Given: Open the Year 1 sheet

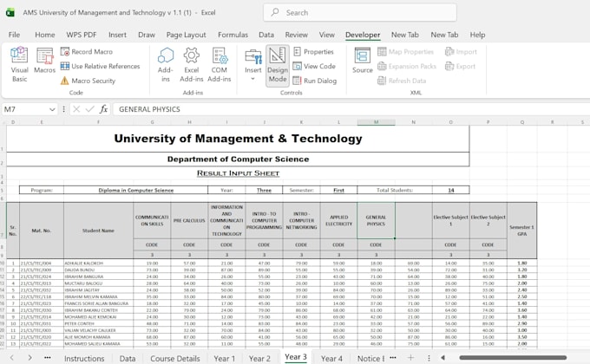Looking at the screenshot, I should click(x=224, y=358).
